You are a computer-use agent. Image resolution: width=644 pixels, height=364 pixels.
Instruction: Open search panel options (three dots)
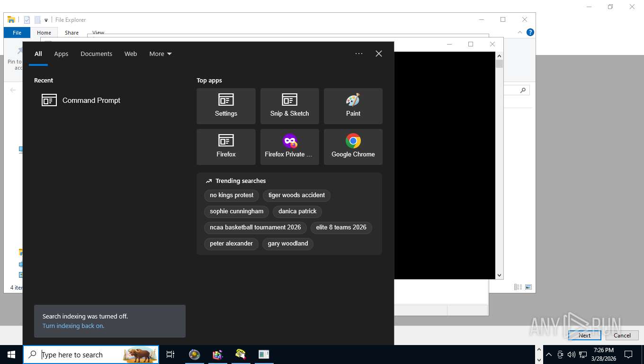coord(359,54)
